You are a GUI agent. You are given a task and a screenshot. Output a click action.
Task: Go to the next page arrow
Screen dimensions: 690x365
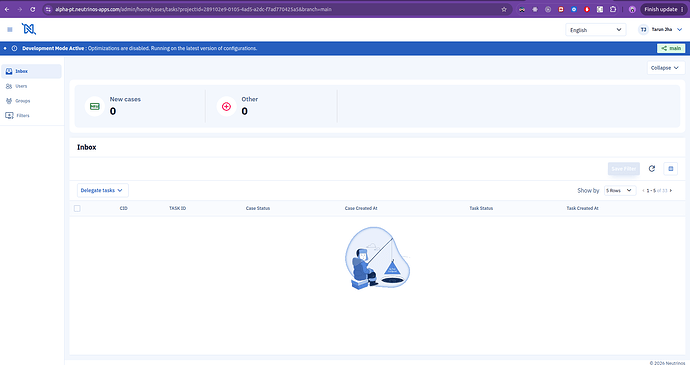pyautogui.click(x=671, y=191)
